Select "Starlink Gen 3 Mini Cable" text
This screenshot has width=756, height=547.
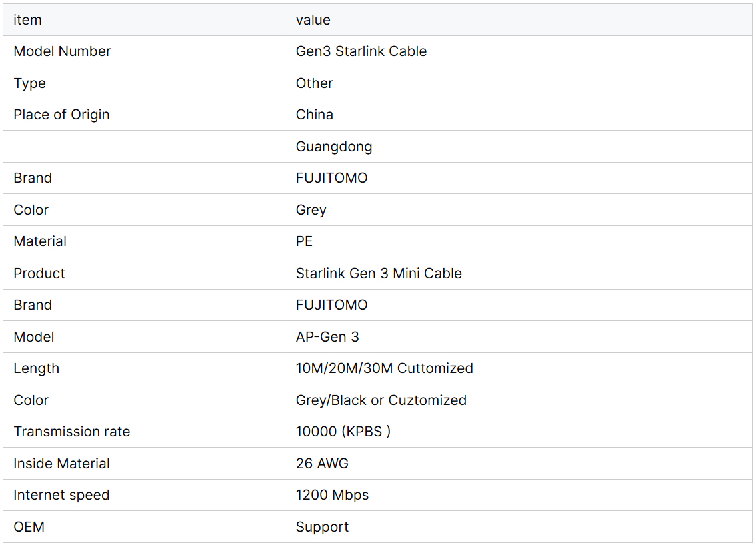378,273
